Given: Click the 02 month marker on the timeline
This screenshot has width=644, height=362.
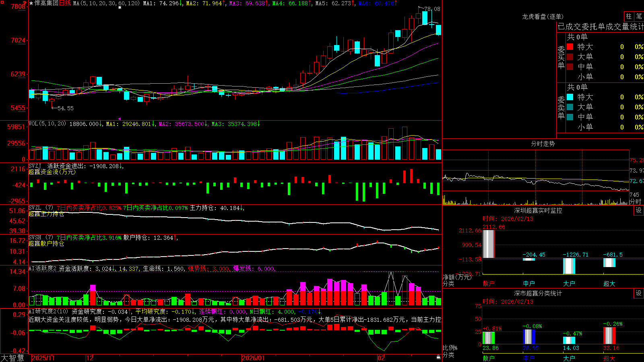Looking at the screenshot, I should tap(381, 358).
